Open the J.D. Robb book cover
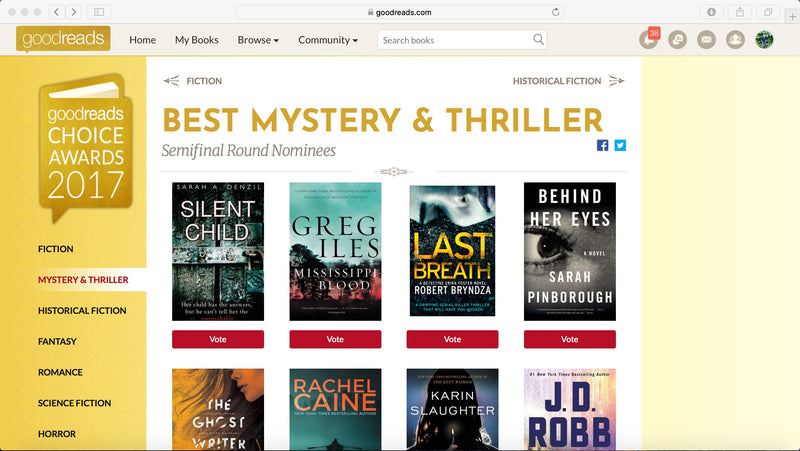 [570, 410]
